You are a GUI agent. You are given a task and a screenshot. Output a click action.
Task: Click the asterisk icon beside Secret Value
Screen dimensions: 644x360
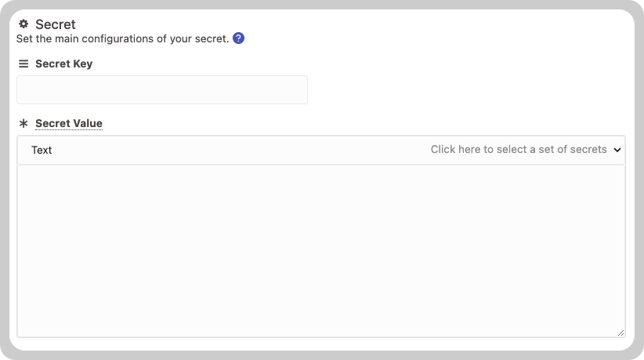pyautogui.click(x=24, y=123)
